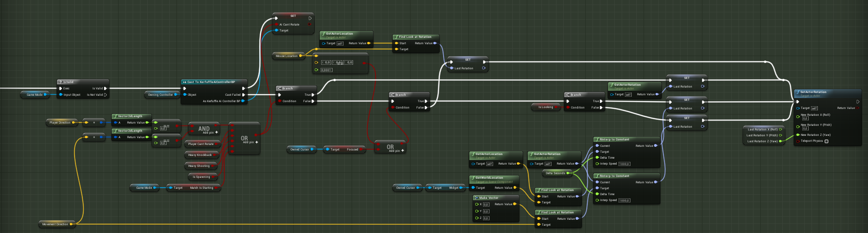Edit the Make Vector Z value field
The width and height of the screenshot is (868, 233).
pos(486,218)
